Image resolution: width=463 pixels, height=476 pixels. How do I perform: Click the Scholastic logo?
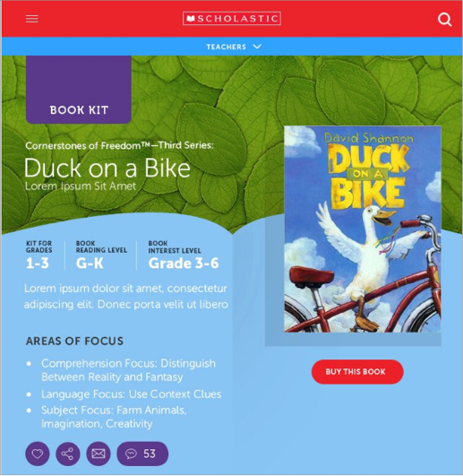tap(232, 19)
